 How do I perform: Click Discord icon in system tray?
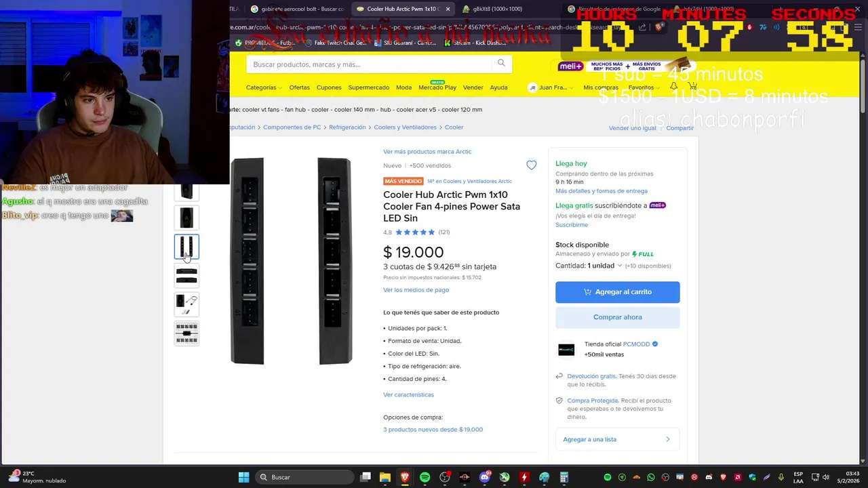click(709, 477)
